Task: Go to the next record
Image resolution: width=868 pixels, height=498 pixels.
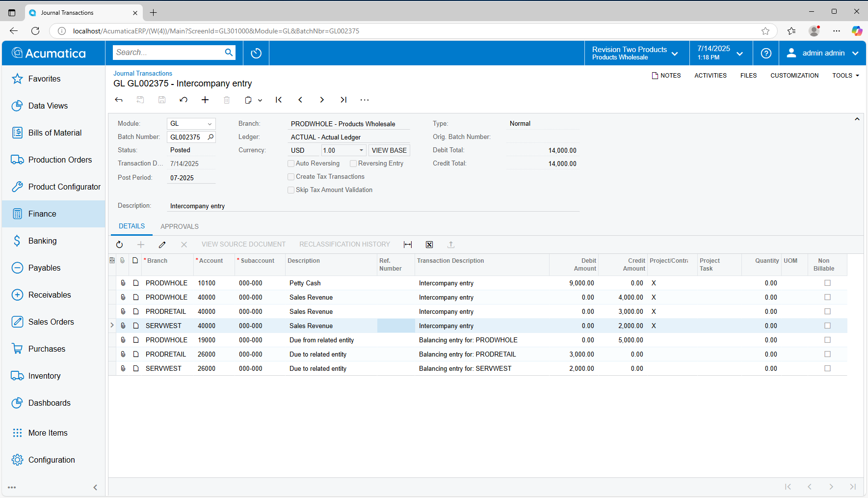Action: (322, 100)
